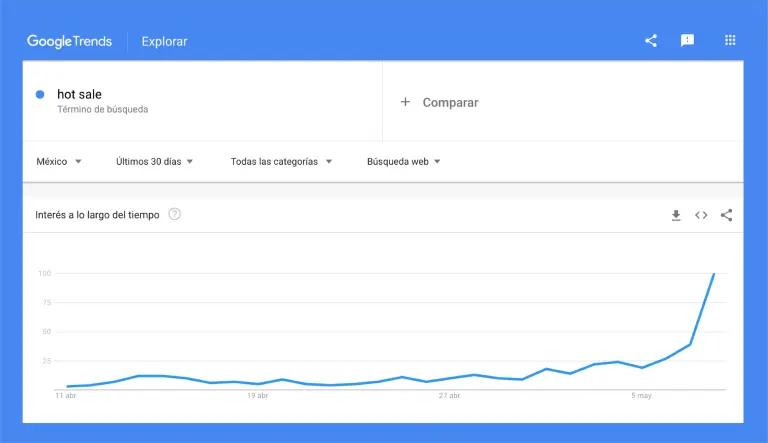768x443 pixels.
Task: Click the share icon in top header
Action: (651, 41)
